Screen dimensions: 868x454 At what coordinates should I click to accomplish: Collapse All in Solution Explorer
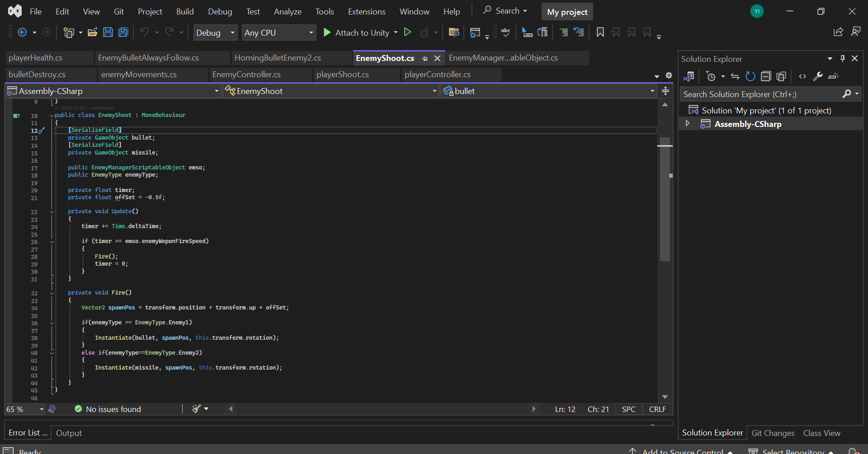coord(766,76)
